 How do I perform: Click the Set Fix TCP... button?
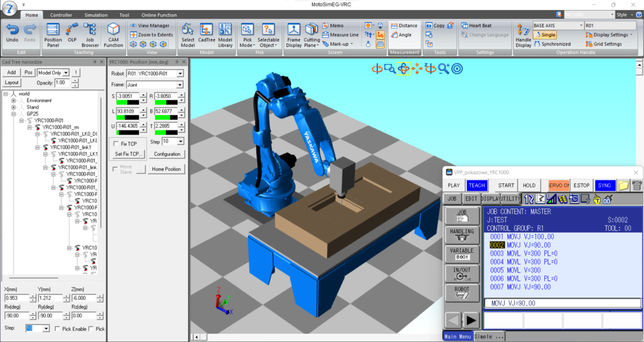coord(129,154)
